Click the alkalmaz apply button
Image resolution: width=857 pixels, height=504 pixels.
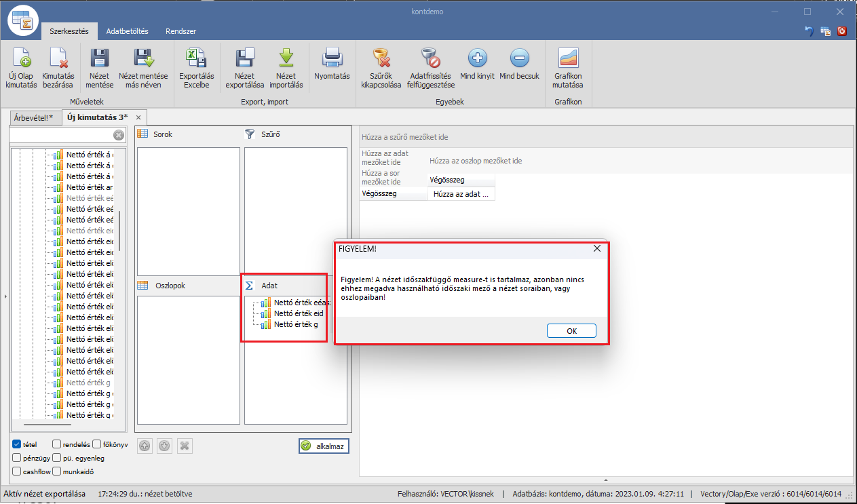[x=324, y=446]
